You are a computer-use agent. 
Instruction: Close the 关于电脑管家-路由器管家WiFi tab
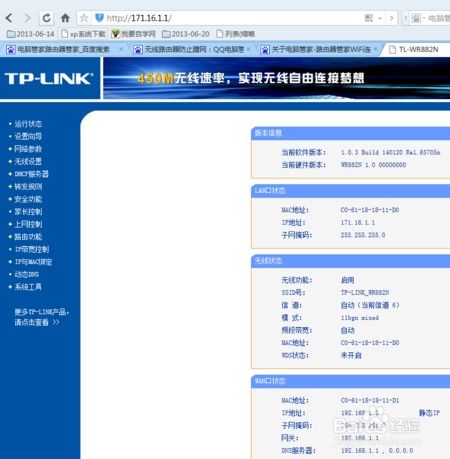tap(376, 49)
